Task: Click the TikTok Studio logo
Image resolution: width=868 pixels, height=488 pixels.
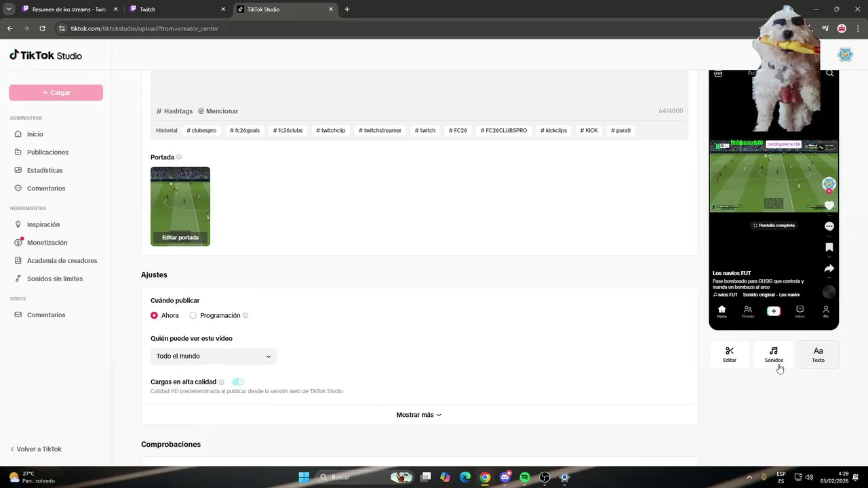Action: (45, 55)
